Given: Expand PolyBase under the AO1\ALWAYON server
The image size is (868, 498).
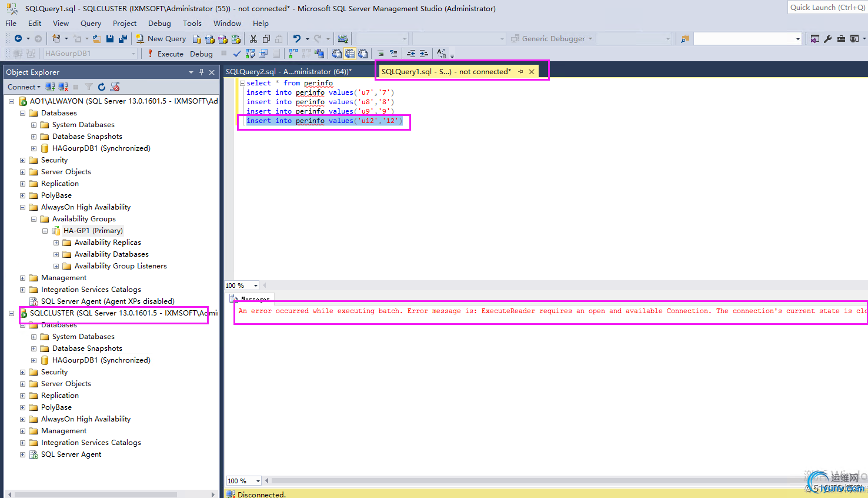Looking at the screenshot, I should click(x=22, y=195).
